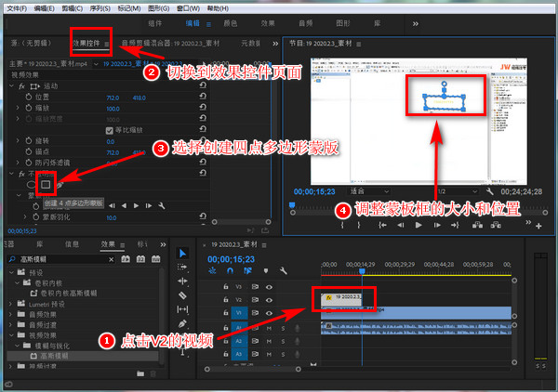Image resolution: width=558 pixels, height=392 pixels.
Task: Open the 文件(F) menu
Action: pyautogui.click(x=17, y=8)
